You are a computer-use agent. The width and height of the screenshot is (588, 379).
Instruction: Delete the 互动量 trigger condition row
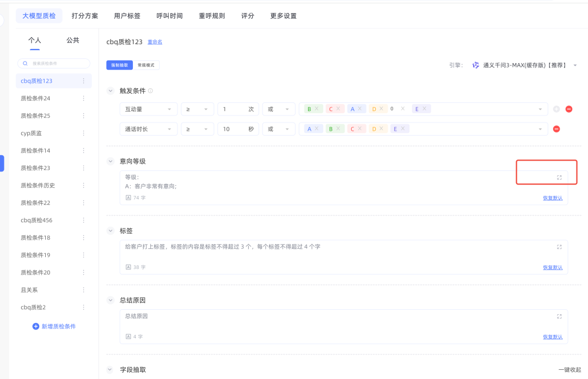click(569, 109)
